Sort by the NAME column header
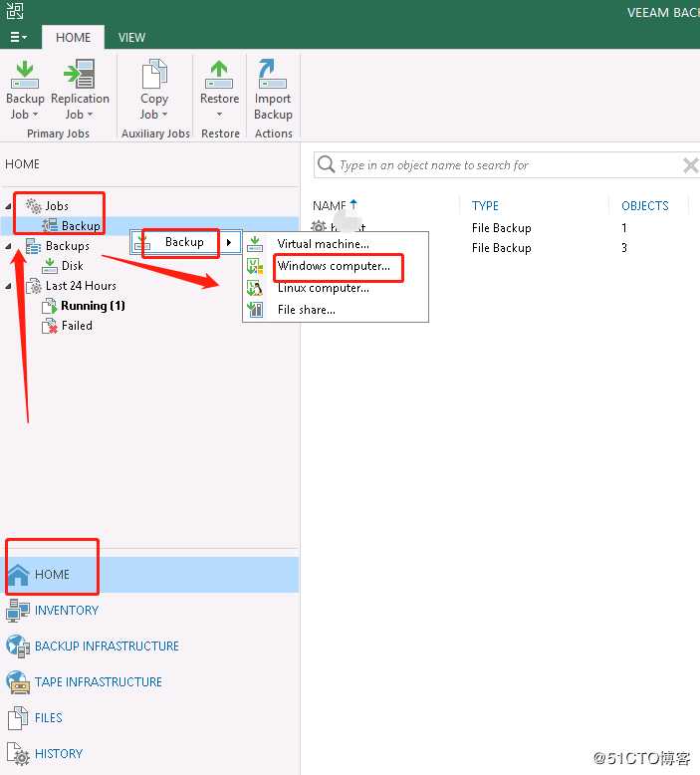This screenshot has height=775, width=700. click(x=330, y=205)
